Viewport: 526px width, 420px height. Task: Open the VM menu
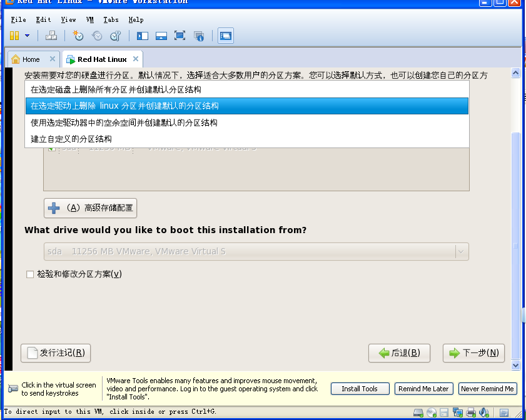[x=89, y=19]
